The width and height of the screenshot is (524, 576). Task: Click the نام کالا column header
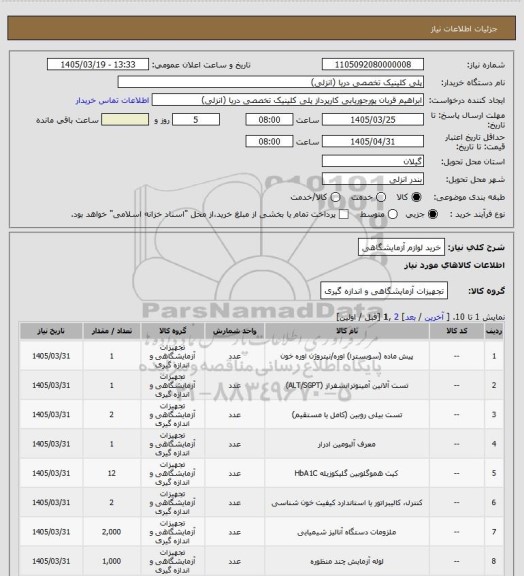[347, 331]
